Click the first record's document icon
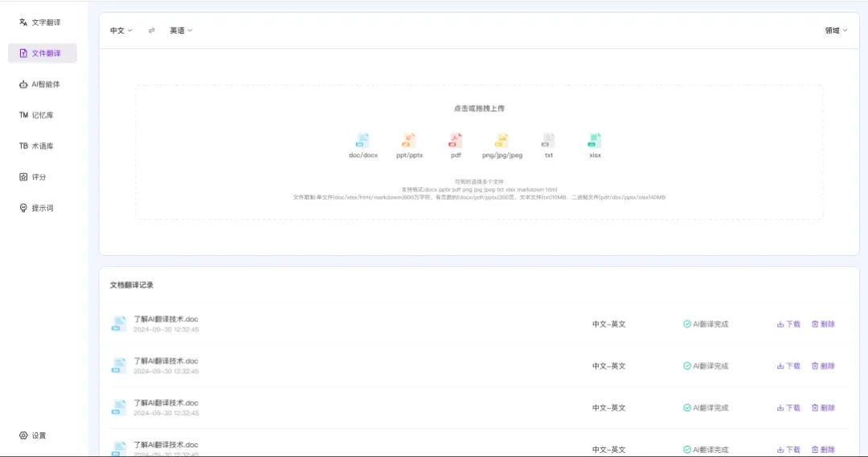The height and width of the screenshot is (457, 868). [119, 324]
